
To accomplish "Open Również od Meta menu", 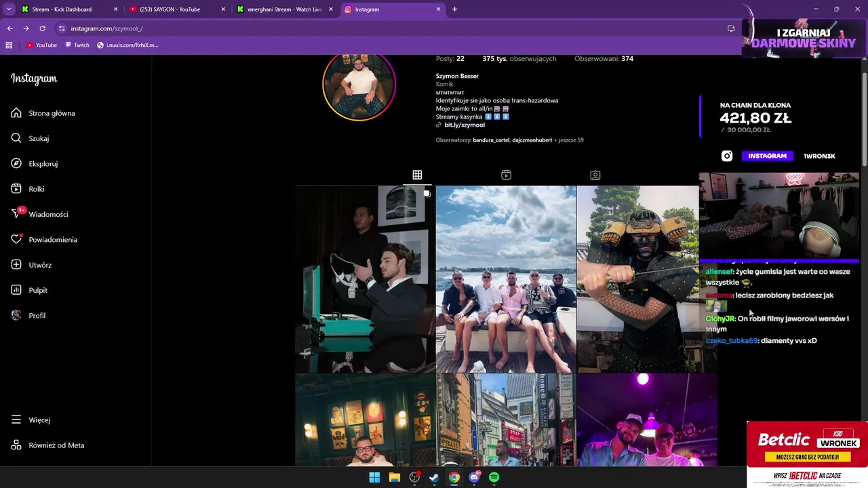I will tap(47, 445).
